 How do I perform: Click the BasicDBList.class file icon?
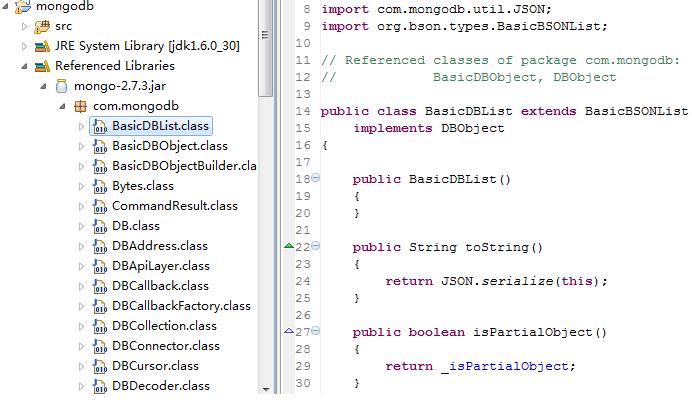(100, 126)
